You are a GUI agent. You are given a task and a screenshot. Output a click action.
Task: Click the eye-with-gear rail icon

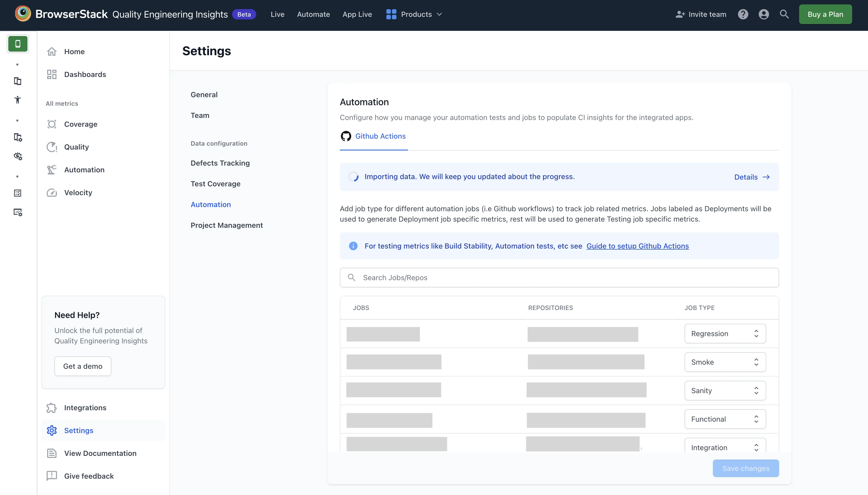[x=18, y=156]
